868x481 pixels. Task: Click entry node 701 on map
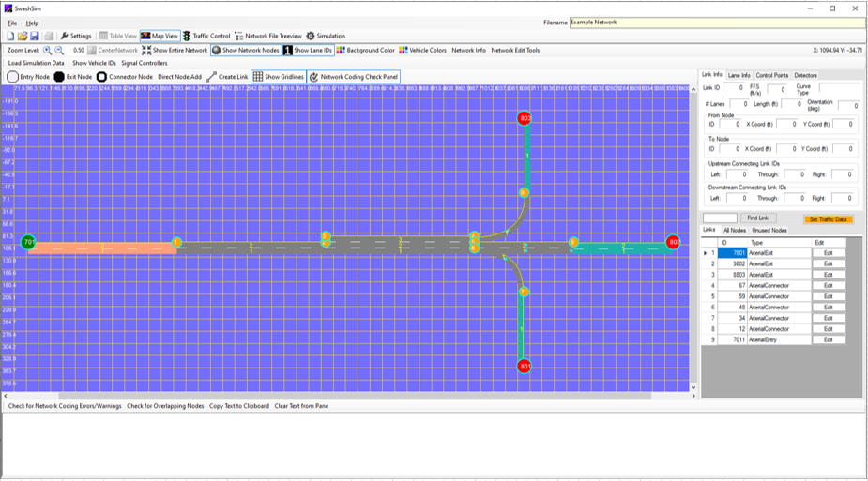point(28,242)
